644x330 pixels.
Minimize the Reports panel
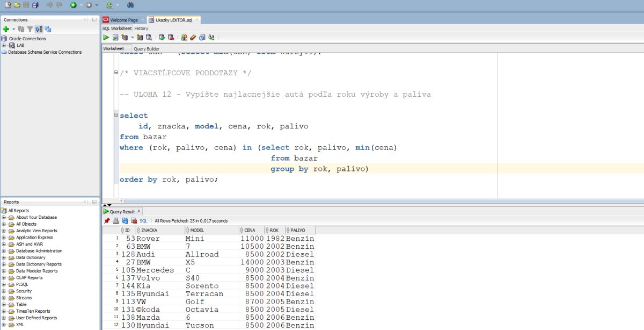[94, 202]
